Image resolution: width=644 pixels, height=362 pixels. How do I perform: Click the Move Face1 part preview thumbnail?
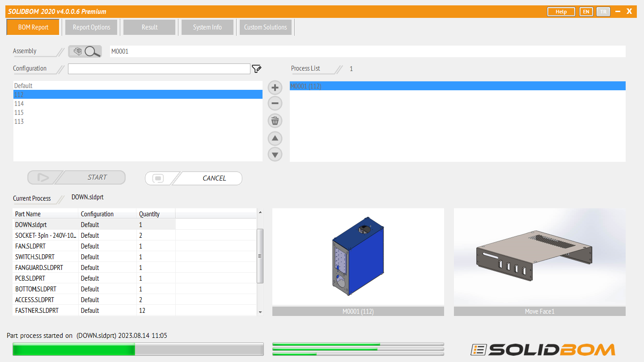coord(539,257)
